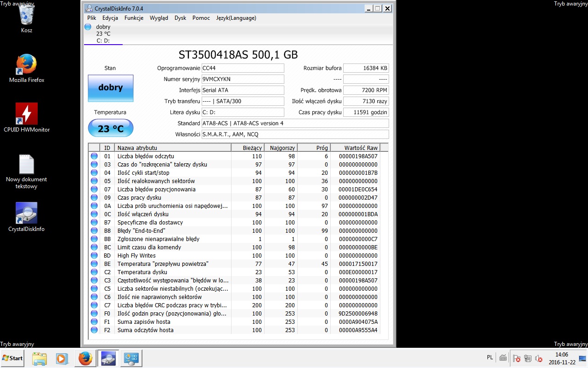Click the status dot for Suma zapisów hosta

click(x=94, y=322)
